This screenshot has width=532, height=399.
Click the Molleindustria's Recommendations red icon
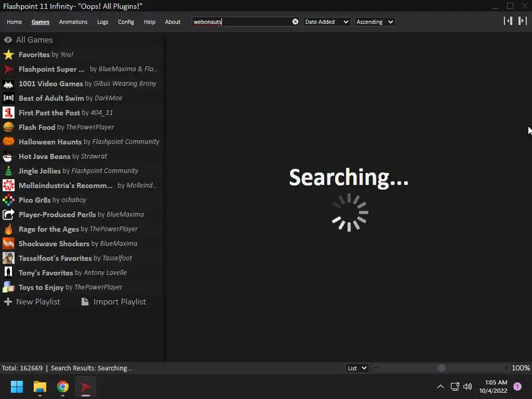(x=8, y=185)
